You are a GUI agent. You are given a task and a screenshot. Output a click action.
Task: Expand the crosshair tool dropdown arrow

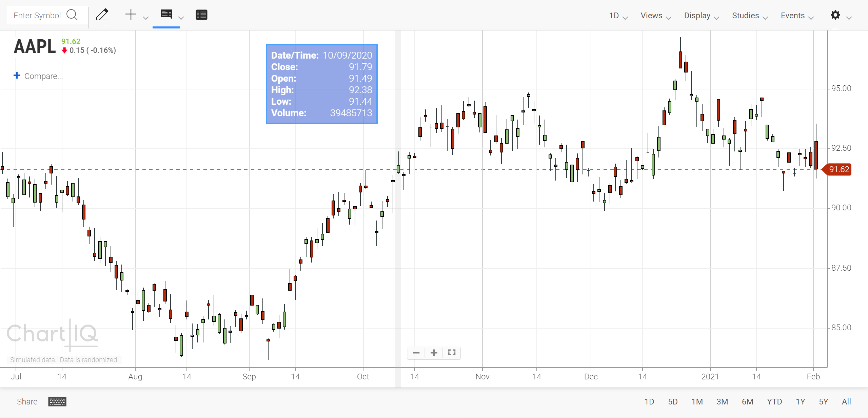[x=146, y=18]
